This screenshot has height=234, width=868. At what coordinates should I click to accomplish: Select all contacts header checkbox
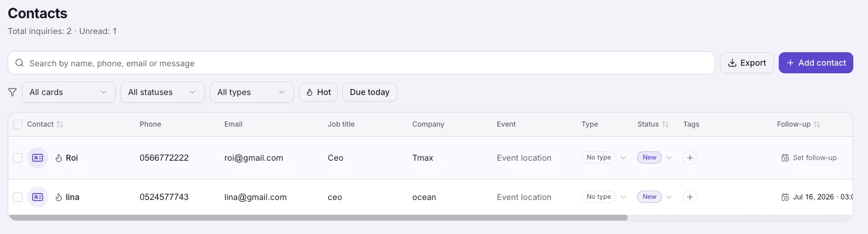(18, 124)
